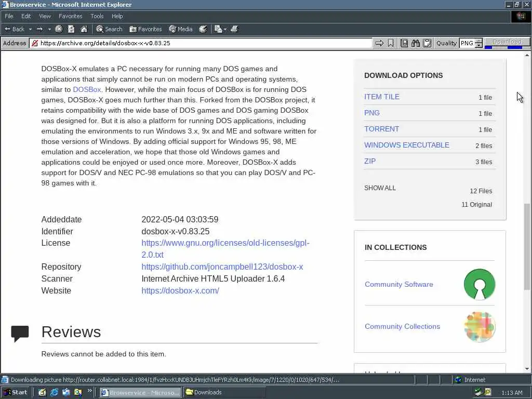Increase Quality with the stepper up arrow
Screen dimensions: 532x399
click(478, 41)
